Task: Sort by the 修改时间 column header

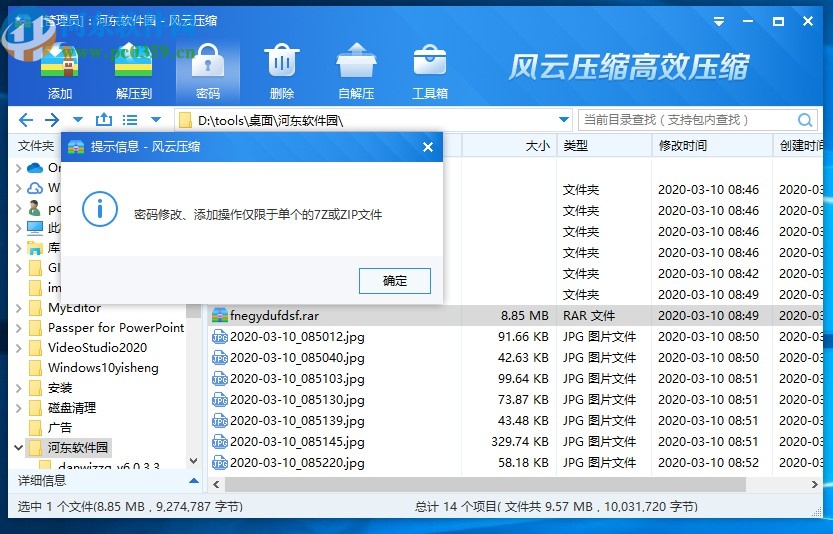Action: coord(712,146)
